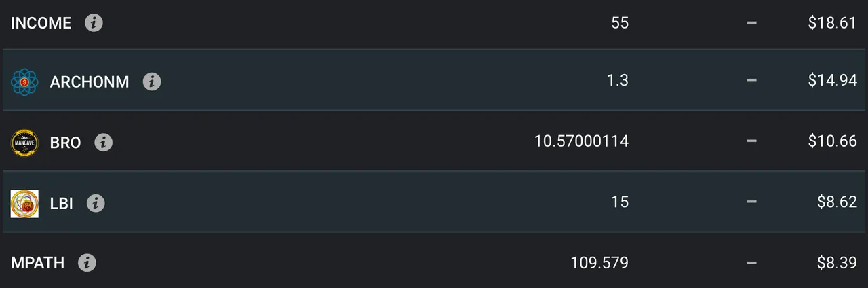The height and width of the screenshot is (288, 868).
Task: Open the LBI token label
Action: [62, 202]
